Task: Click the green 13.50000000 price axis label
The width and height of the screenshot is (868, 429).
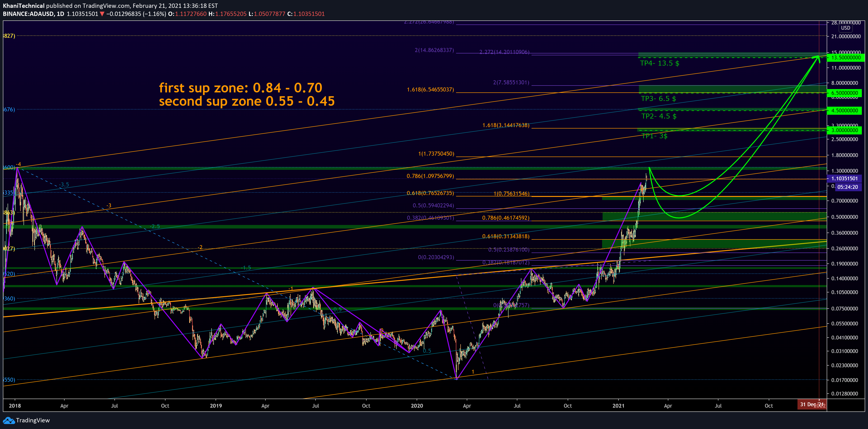Action: (x=845, y=58)
